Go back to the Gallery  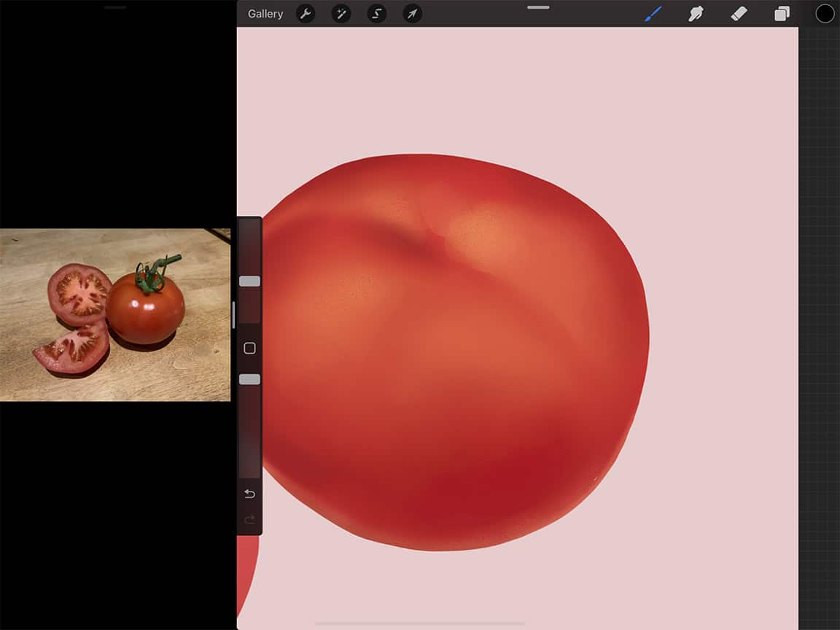(265, 13)
